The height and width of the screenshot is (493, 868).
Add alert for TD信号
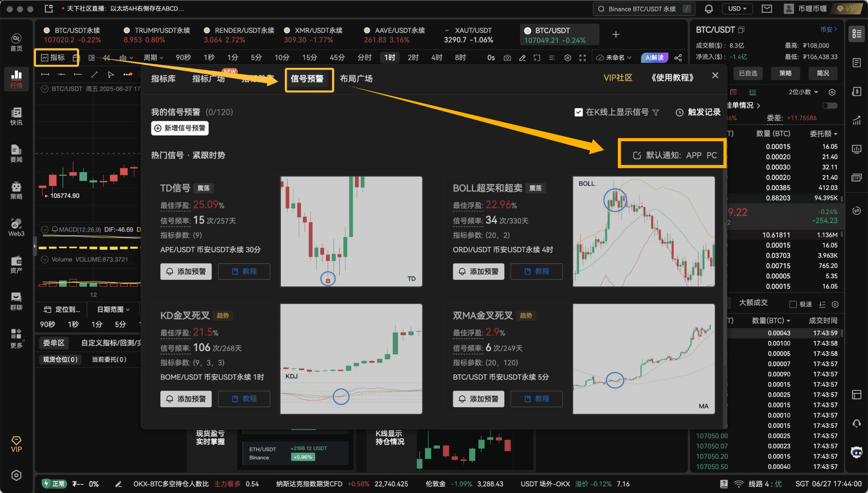[186, 271]
